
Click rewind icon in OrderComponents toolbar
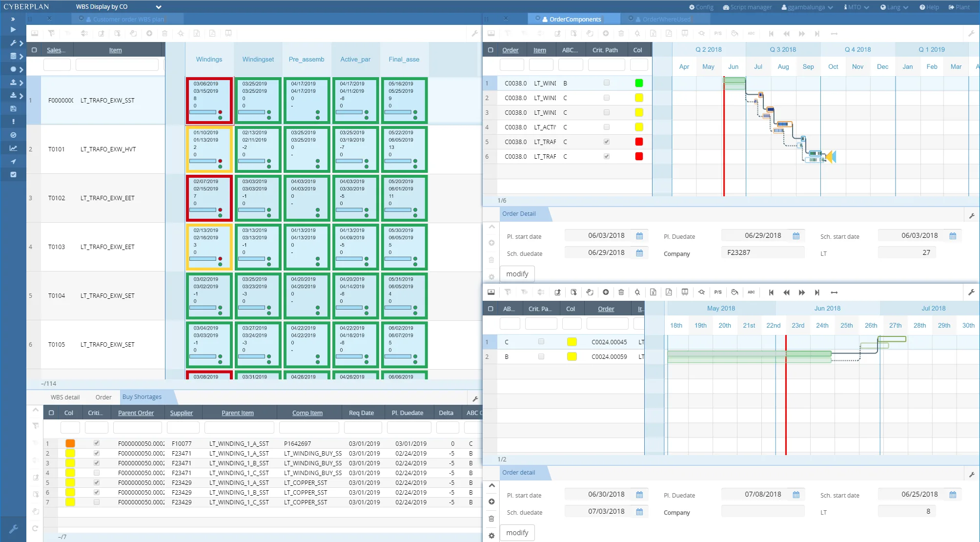(787, 34)
